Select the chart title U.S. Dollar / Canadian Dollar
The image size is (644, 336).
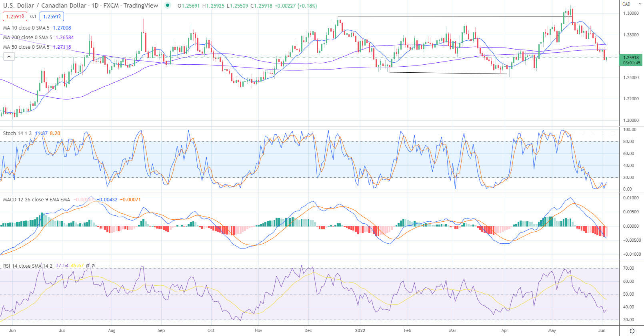(x=45, y=6)
